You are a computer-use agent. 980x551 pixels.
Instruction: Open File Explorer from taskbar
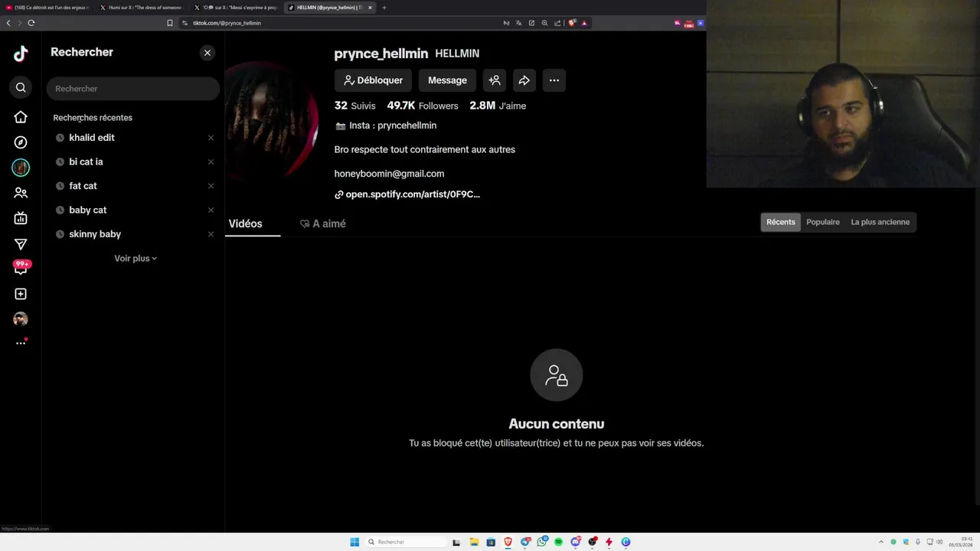pyautogui.click(x=474, y=542)
